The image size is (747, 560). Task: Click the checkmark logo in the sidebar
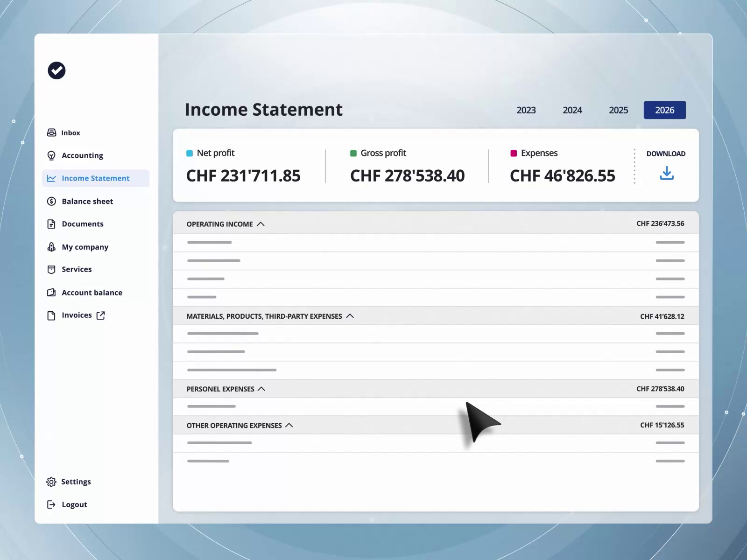56,70
